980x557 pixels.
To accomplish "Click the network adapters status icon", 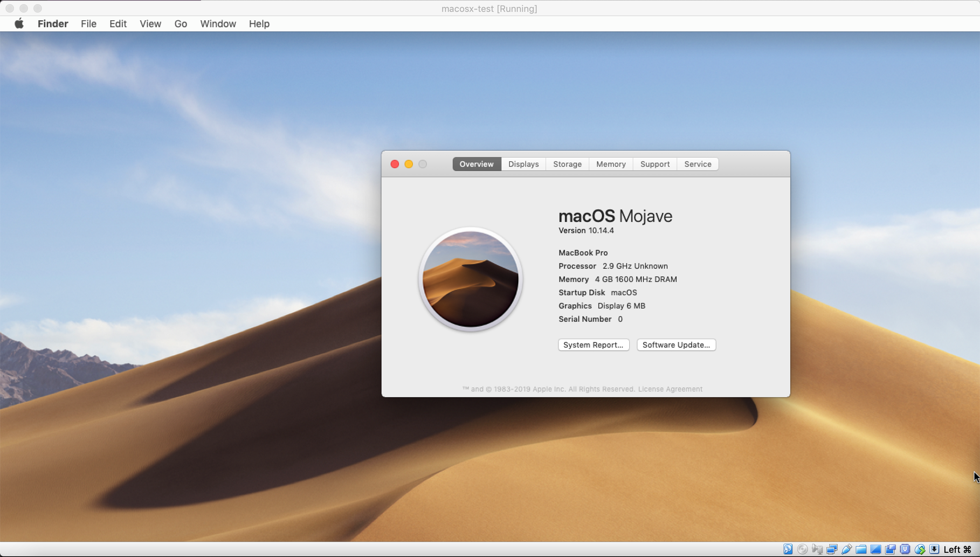I will tap(832, 549).
